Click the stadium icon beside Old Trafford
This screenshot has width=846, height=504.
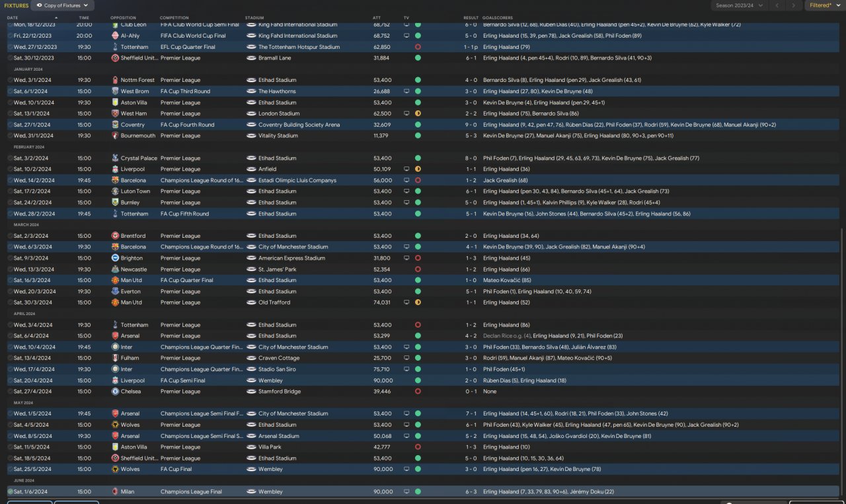(x=251, y=303)
